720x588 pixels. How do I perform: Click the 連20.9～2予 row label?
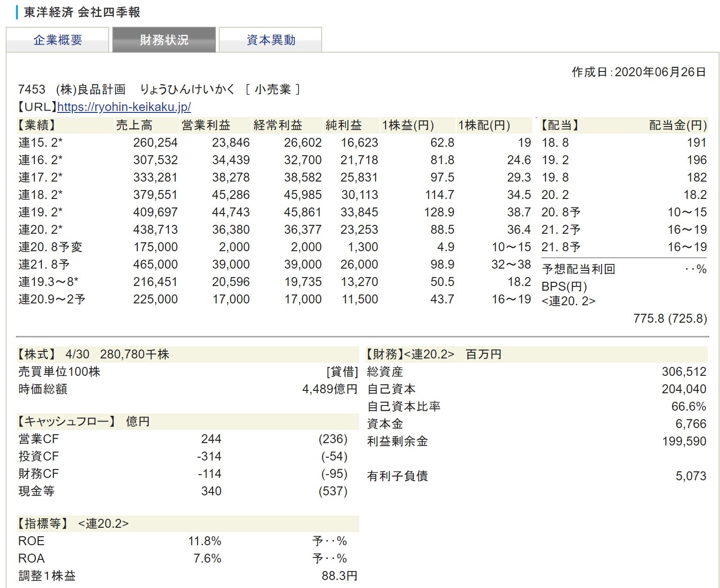click(52, 299)
